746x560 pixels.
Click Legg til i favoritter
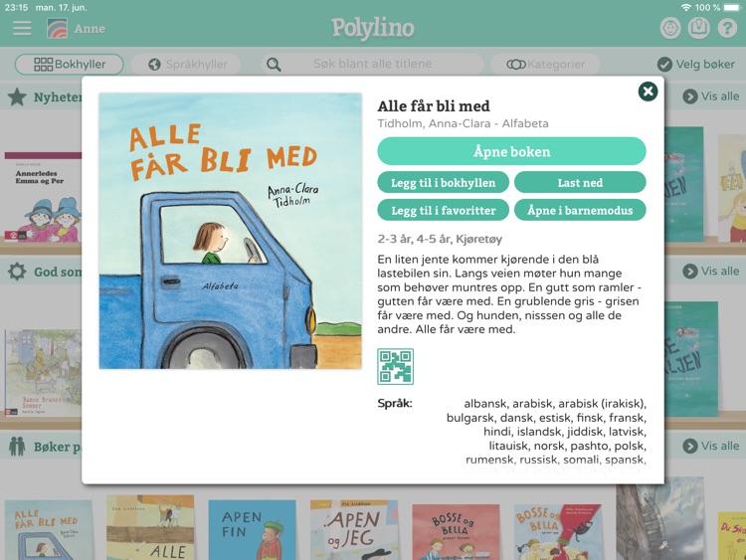pos(444,210)
